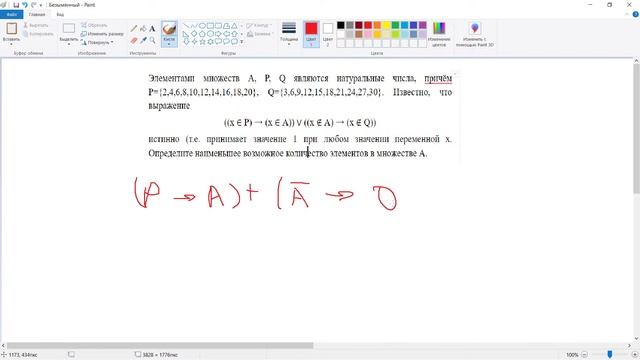Open the Thickness (Толщина) dropdown
Viewport: 640px width, 360px height.
coord(289,33)
